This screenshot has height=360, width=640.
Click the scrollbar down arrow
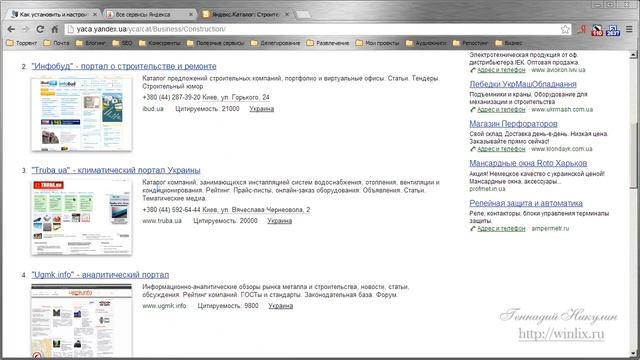[633, 353]
